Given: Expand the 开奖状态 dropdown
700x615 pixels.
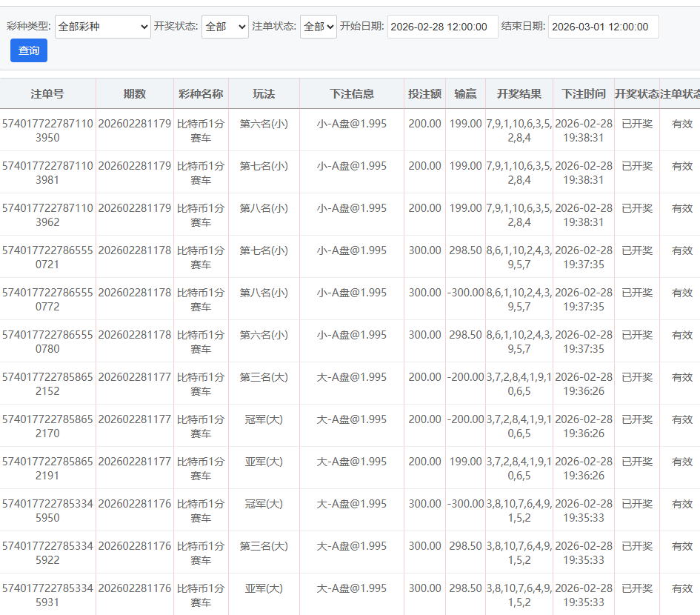Looking at the screenshot, I should pos(225,27).
